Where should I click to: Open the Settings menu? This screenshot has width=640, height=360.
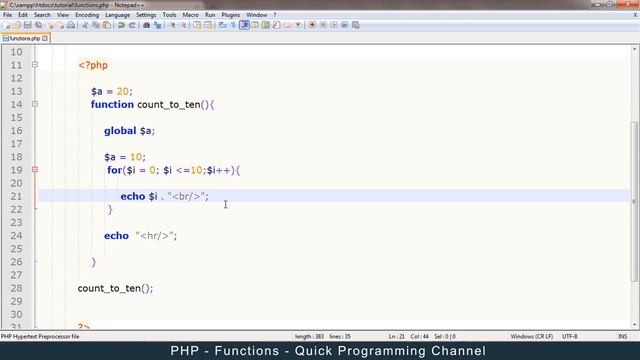tap(146, 15)
